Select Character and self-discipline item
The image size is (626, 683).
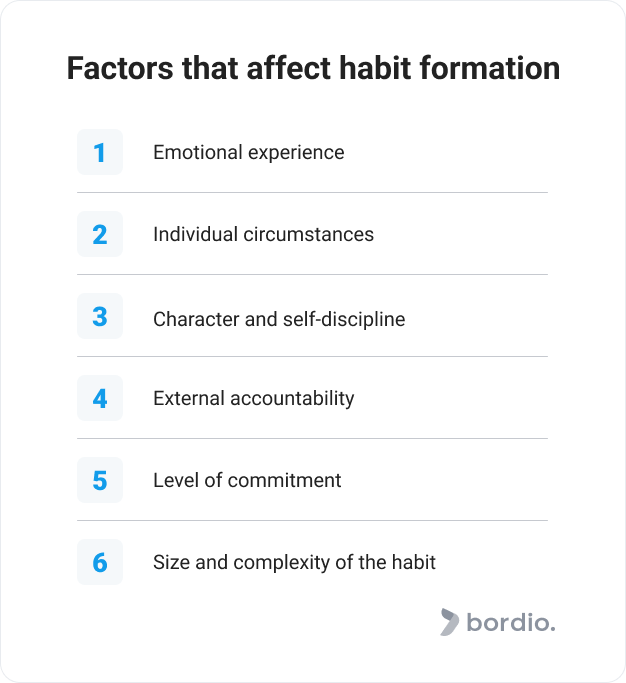[x=279, y=319]
